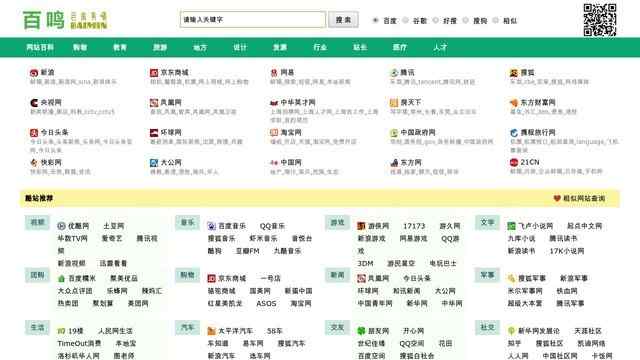This screenshot has height=360, width=640.
Task: Open the 网站百科 menu item
Action: 40,47
